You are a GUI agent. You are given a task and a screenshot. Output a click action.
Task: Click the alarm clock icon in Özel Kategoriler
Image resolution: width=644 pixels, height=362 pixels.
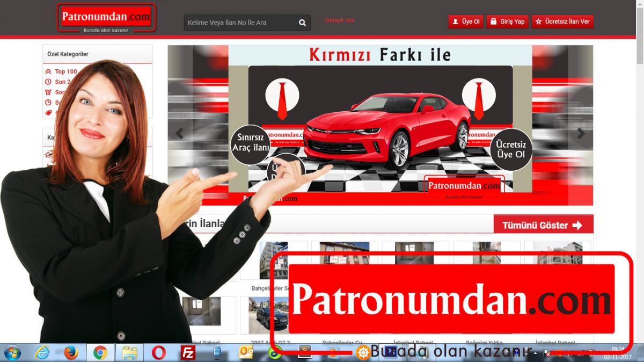[48, 92]
